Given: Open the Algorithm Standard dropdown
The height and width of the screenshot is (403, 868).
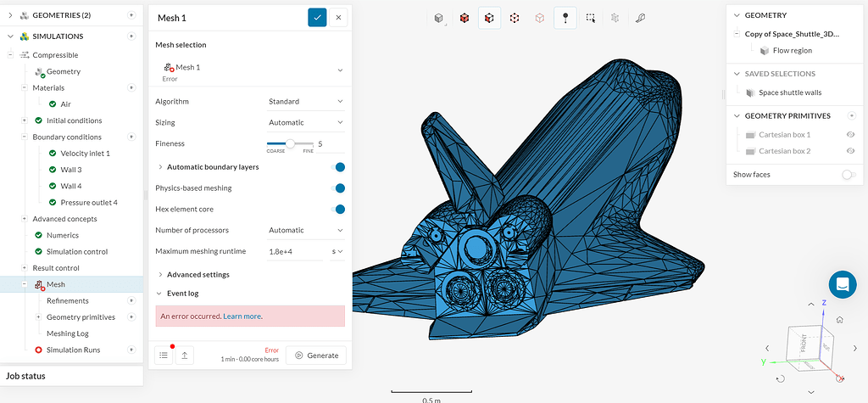Looking at the screenshot, I should click(x=305, y=102).
